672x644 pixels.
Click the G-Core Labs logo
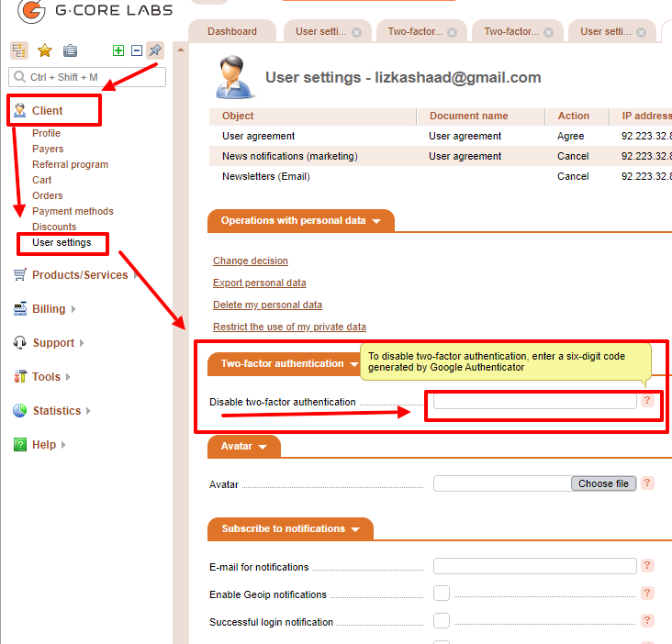(95, 11)
